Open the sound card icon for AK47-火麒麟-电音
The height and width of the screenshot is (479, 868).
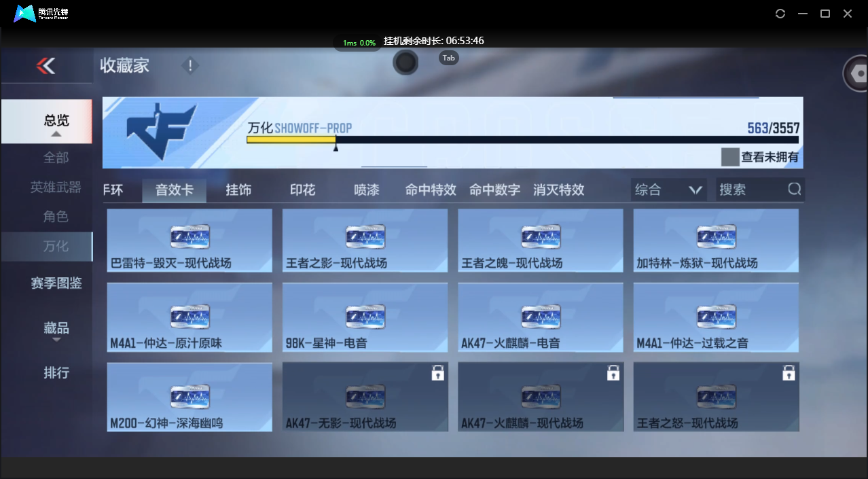[541, 317]
